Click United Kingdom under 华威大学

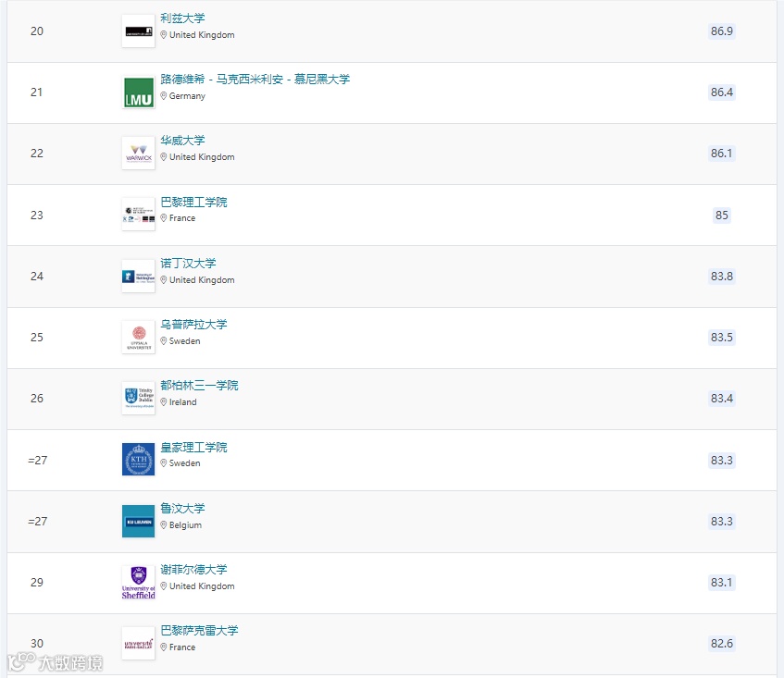coord(202,157)
